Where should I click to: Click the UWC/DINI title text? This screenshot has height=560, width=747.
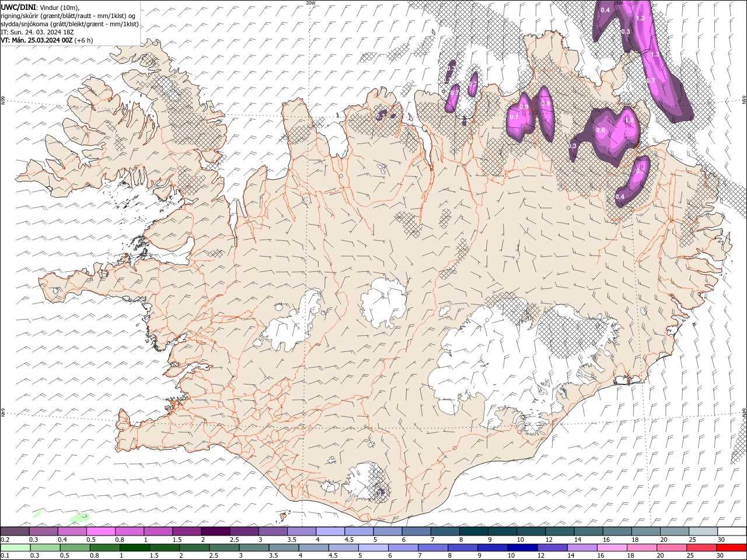coord(19,7)
